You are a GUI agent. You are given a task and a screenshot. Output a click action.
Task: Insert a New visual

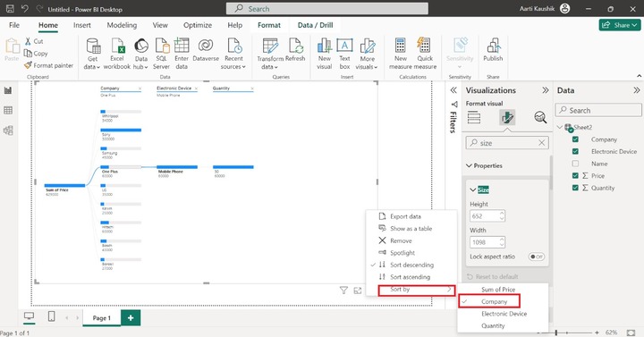tap(324, 54)
